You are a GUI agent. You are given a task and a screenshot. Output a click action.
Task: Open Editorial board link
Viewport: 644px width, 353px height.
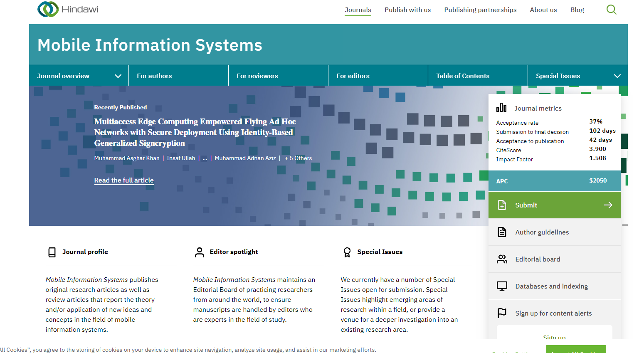coord(538,259)
